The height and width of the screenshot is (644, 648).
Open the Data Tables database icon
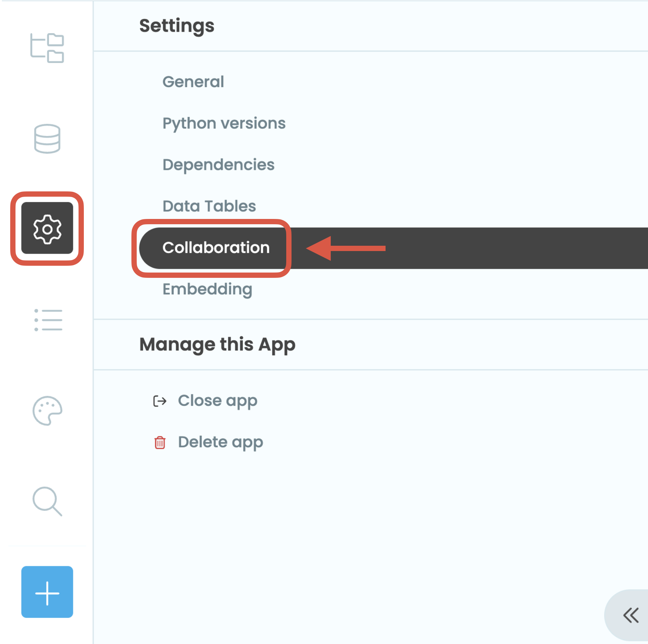click(x=47, y=139)
